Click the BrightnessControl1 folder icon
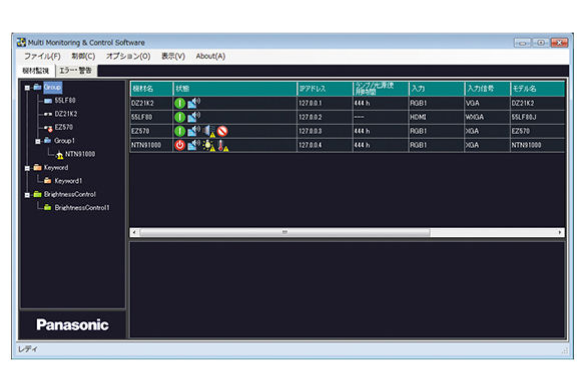This screenshot has height=390, width=584. [x=48, y=207]
